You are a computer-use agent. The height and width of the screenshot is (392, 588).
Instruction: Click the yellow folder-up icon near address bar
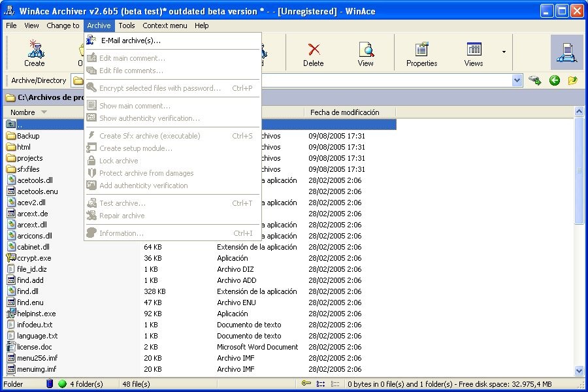point(573,80)
